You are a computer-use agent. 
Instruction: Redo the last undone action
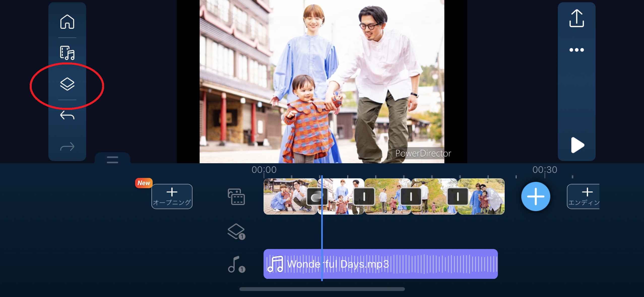[x=67, y=147]
